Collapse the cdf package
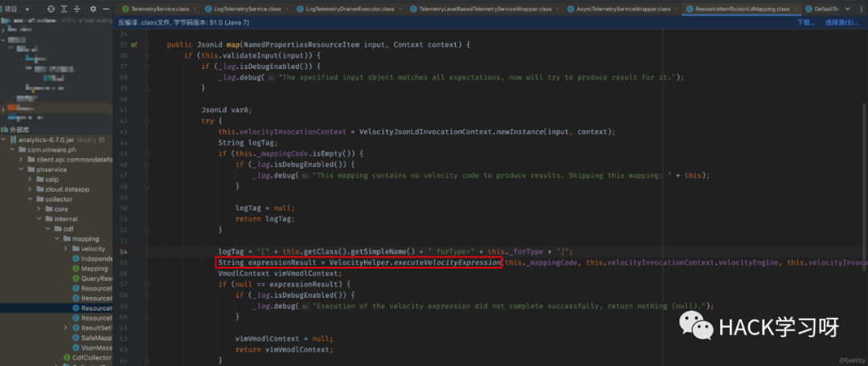The height and width of the screenshot is (366, 868). [49, 229]
